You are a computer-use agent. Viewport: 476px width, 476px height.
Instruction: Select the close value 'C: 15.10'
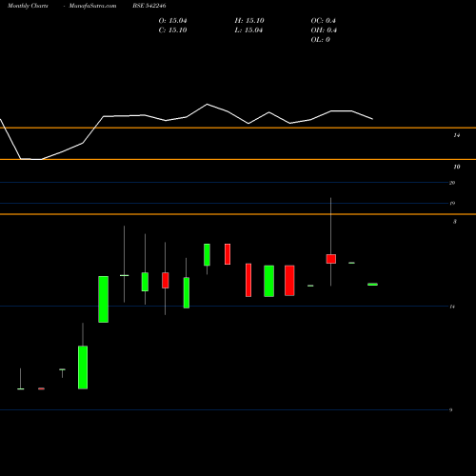(172, 30)
